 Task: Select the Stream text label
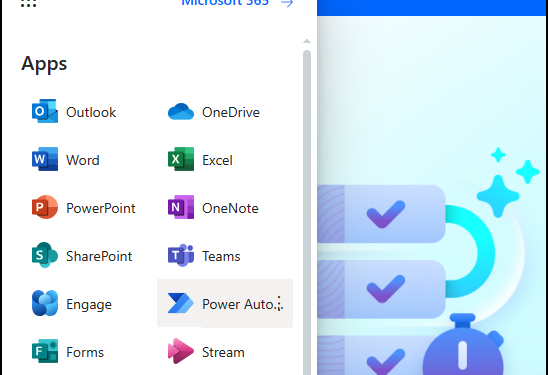tap(223, 352)
